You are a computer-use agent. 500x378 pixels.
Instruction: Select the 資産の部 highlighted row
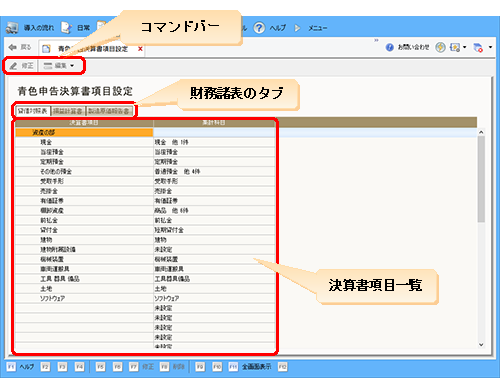84,133
